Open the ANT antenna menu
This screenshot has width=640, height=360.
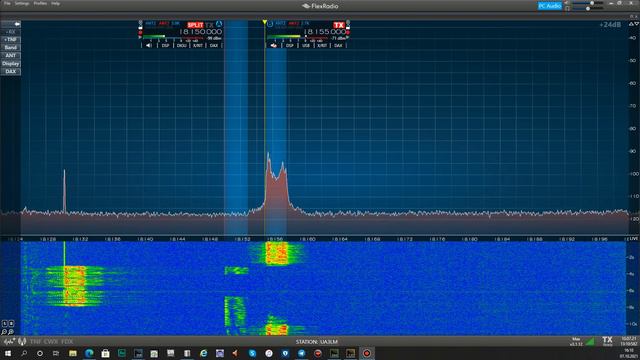[x=11, y=56]
